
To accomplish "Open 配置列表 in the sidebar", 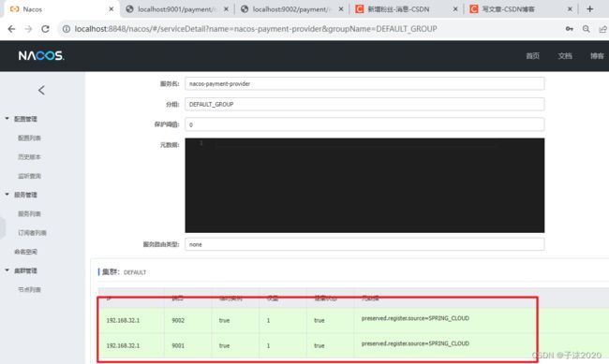I will pos(29,138).
